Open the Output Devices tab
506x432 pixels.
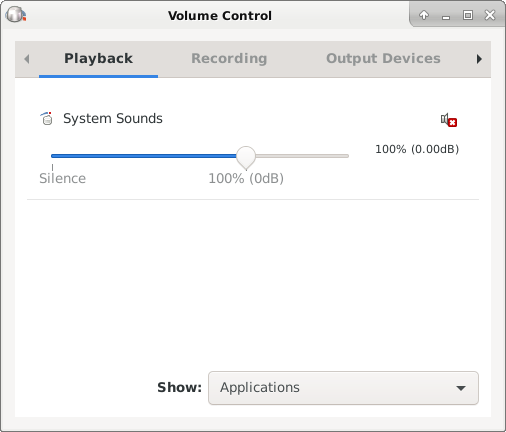[383, 59]
